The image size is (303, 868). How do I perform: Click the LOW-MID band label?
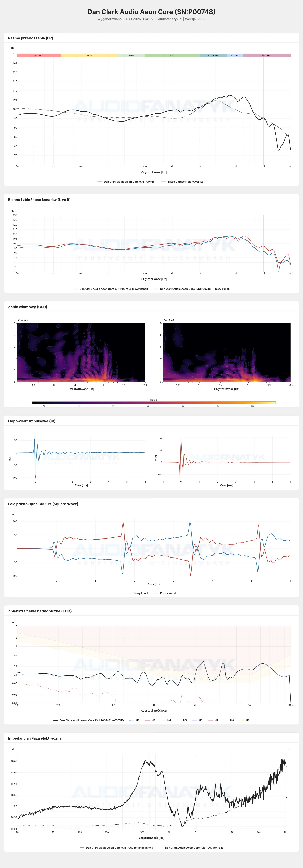click(x=131, y=55)
